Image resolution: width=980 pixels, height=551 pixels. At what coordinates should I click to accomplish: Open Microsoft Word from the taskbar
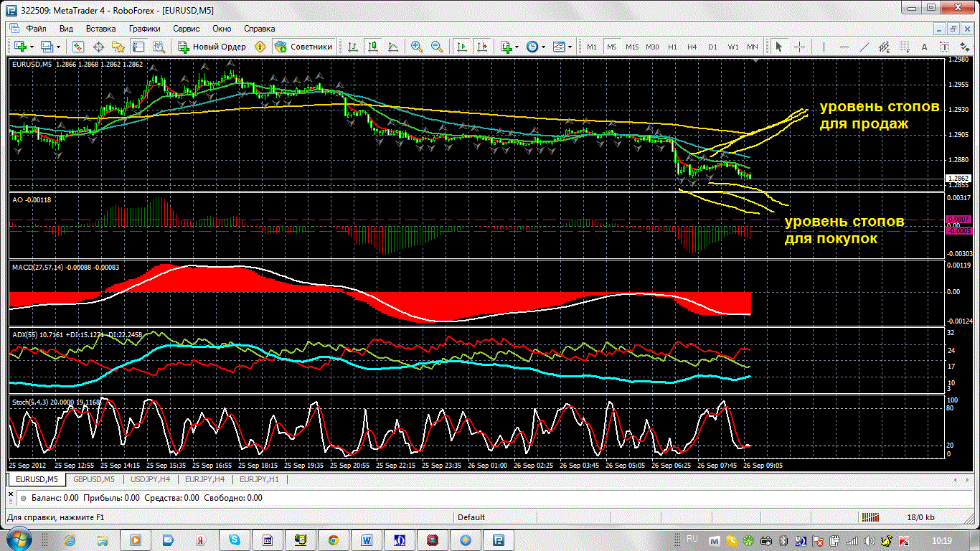click(x=366, y=540)
